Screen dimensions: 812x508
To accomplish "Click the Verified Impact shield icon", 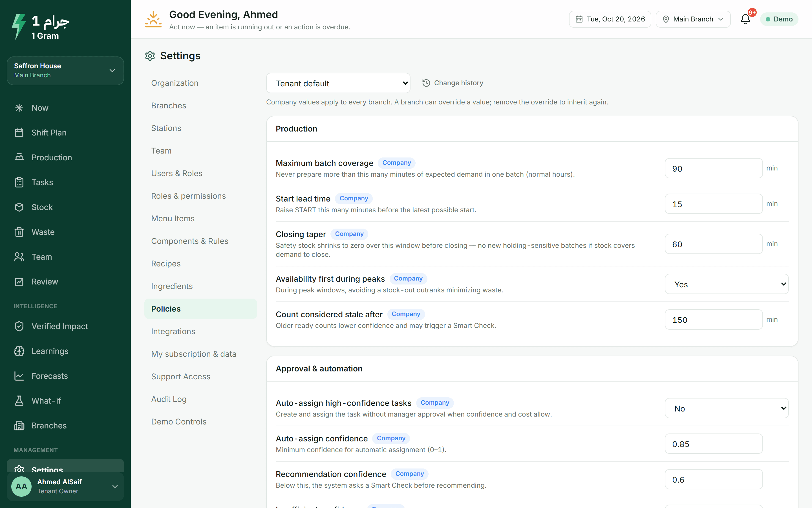I will (19, 326).
